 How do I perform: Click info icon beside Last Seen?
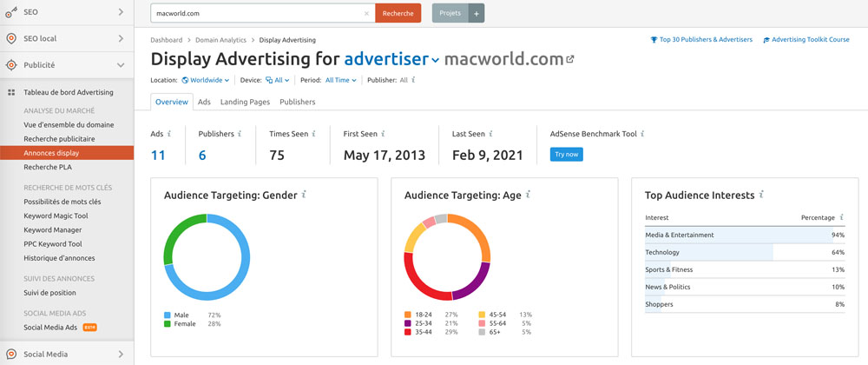click(490, 134)
